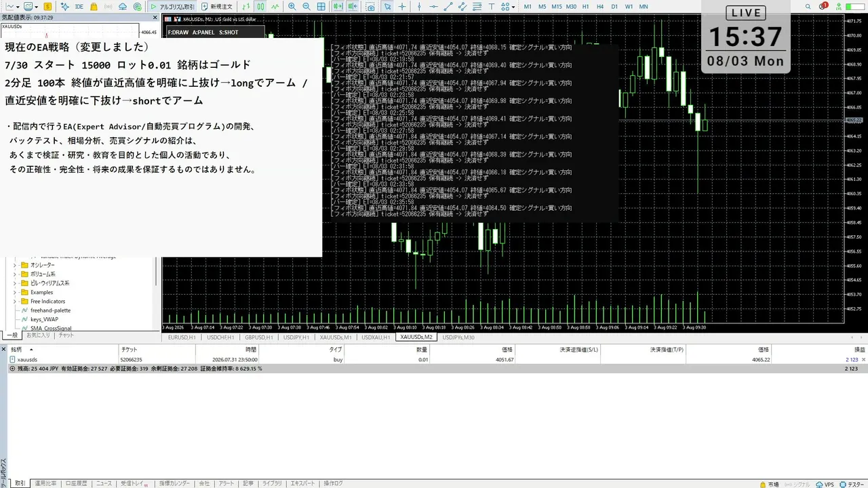
Task: Switch chart to line chart type
Action: coord(275,6)
